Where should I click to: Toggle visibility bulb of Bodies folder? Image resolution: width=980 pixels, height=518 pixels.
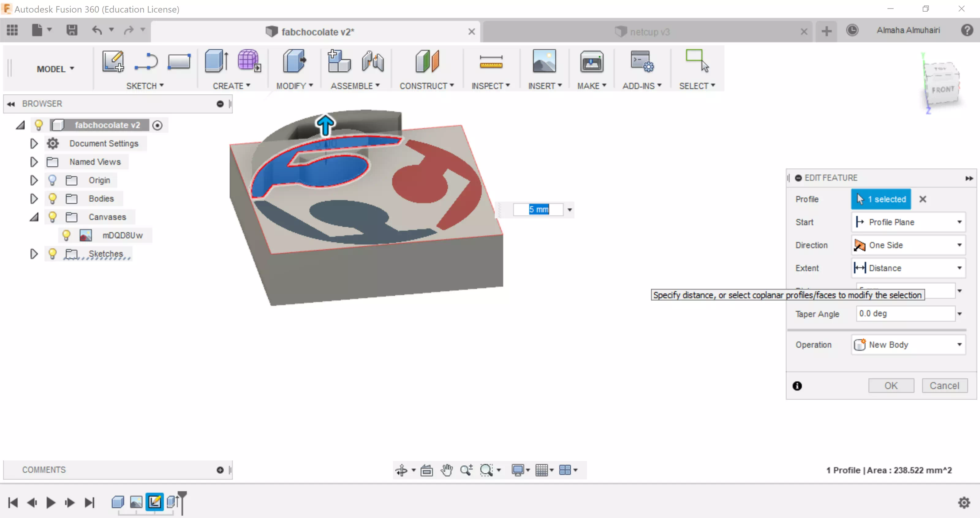[x=52, y=199]
